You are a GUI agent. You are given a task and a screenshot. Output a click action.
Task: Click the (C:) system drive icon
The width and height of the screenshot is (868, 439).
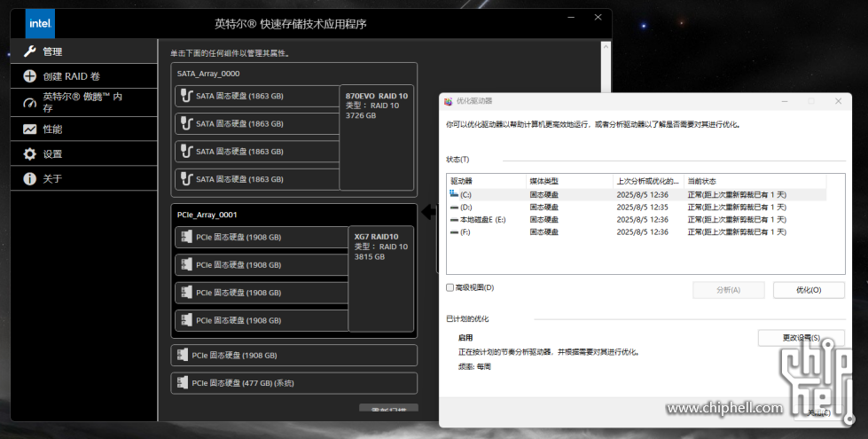454,194
